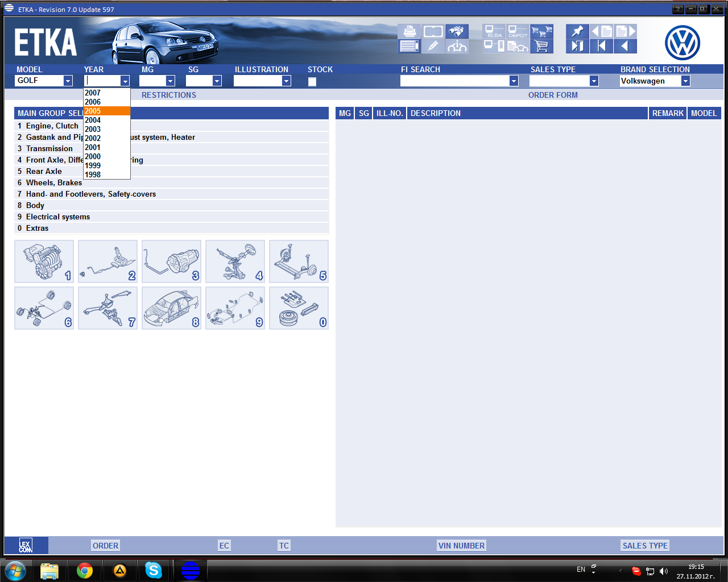This screenshot has height=582, width=728.
Task: Click the pencil edit icon
Action: [x=433, y=46]
